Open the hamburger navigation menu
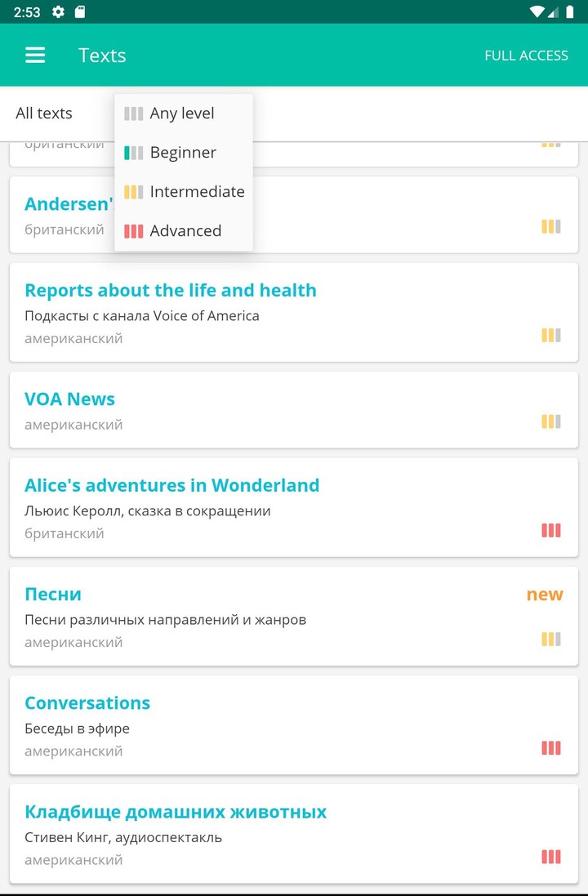 point(35,55)
